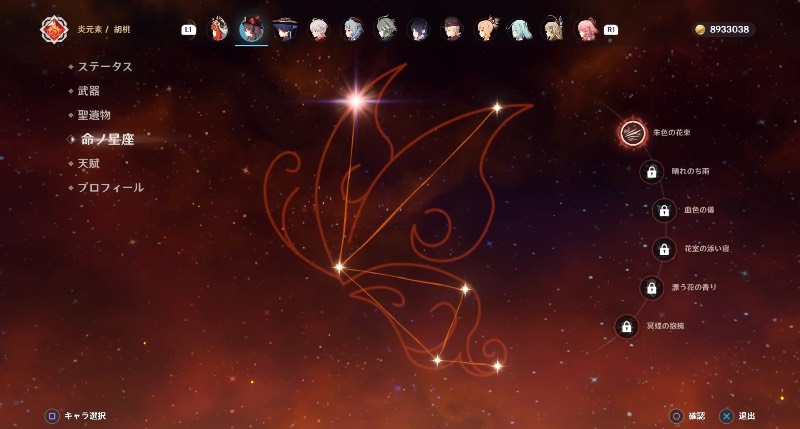This screenshot has height=429, width=800.
Task: Click the 冥蝶の抱擁 constellation name
Action: pyautogui.click(x=665, y=326)
